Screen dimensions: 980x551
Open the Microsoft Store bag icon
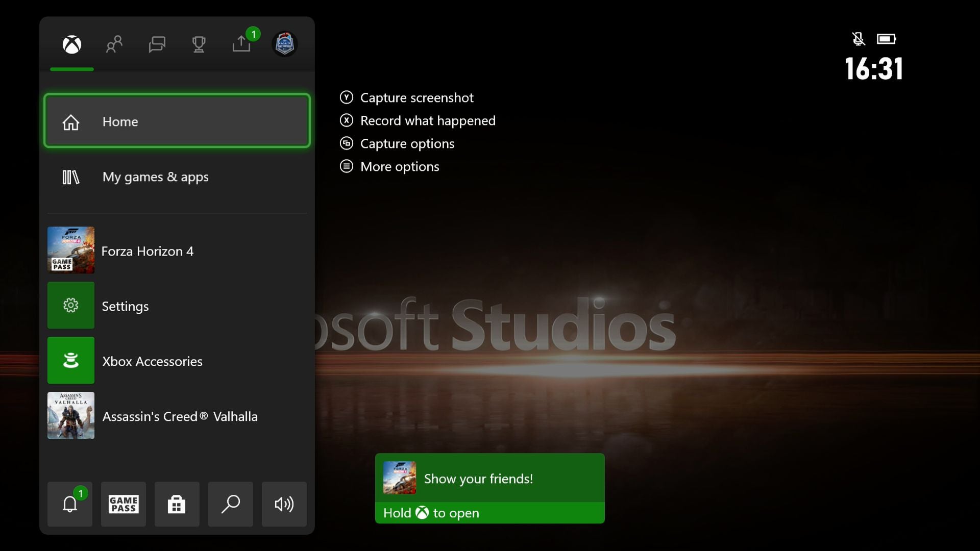177,504
